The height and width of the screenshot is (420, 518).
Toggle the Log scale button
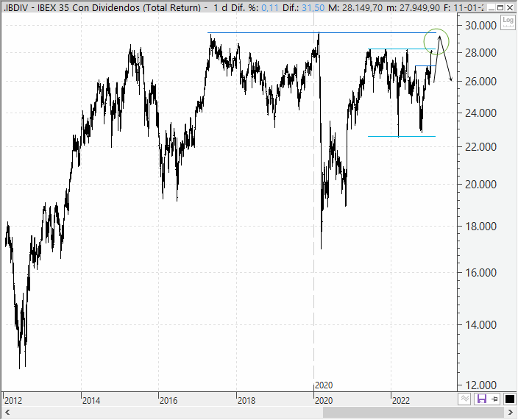508,23
